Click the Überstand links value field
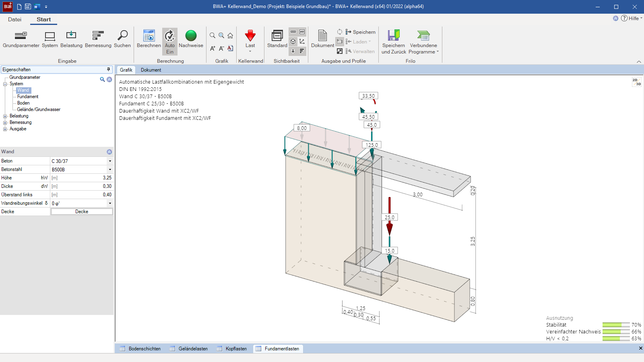 82,195
